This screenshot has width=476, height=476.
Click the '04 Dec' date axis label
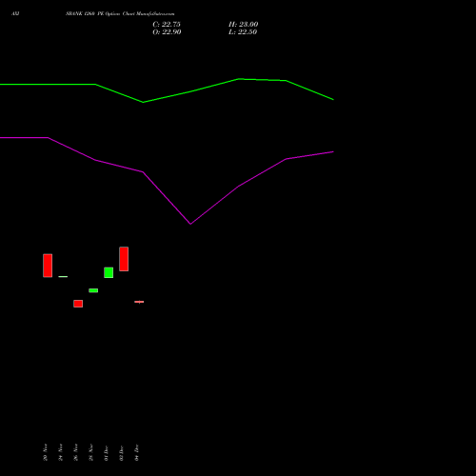pyautogui.click(x=137, y=453)
